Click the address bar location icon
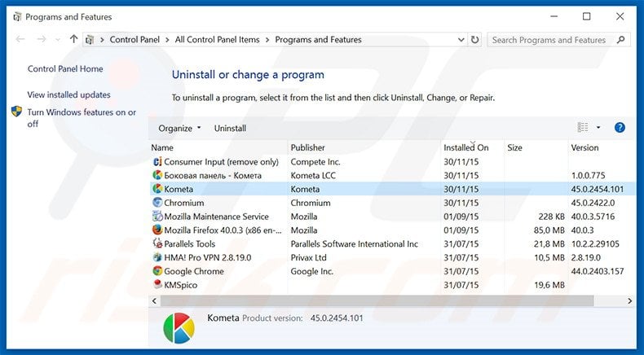The image size is (644, 355). 90,40
